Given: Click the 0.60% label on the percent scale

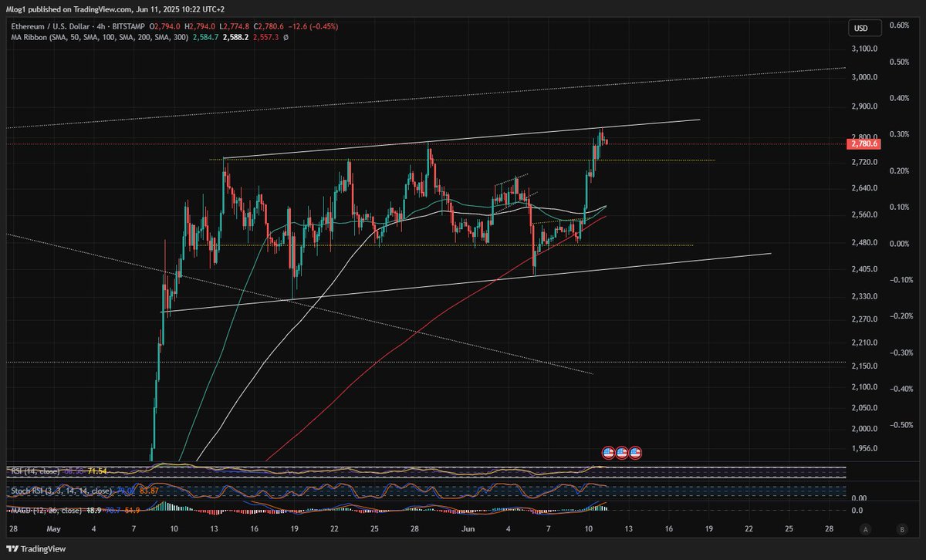Looking at the screenshot, I should tap(898, 25).
